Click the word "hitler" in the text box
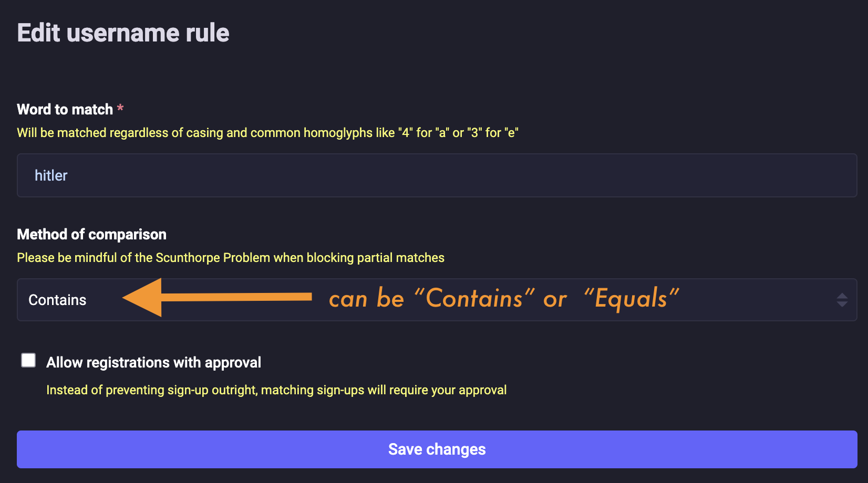 click(x=51, y=175)
